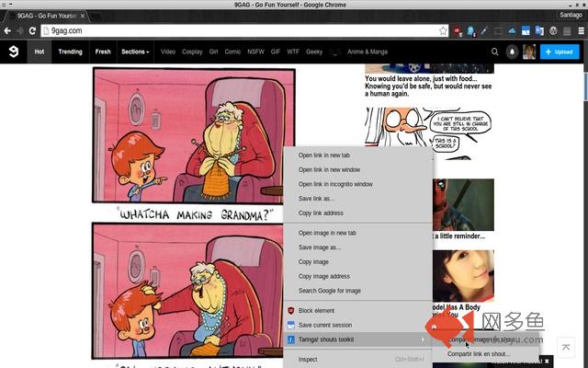
Task: Click the page vertical scrollbar thumb
Action: (x=586, y=85)
